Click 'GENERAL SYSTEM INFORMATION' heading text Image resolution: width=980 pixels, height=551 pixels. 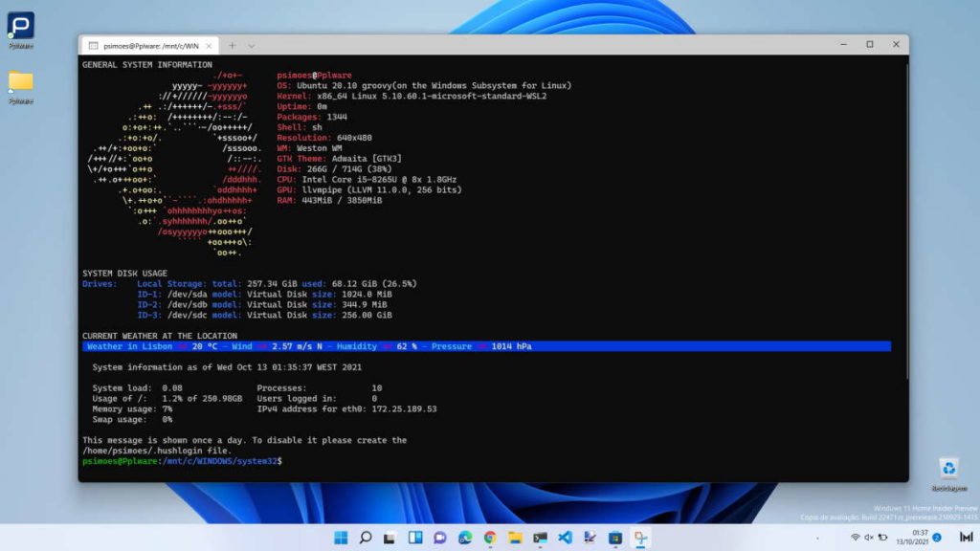(146, 64)
